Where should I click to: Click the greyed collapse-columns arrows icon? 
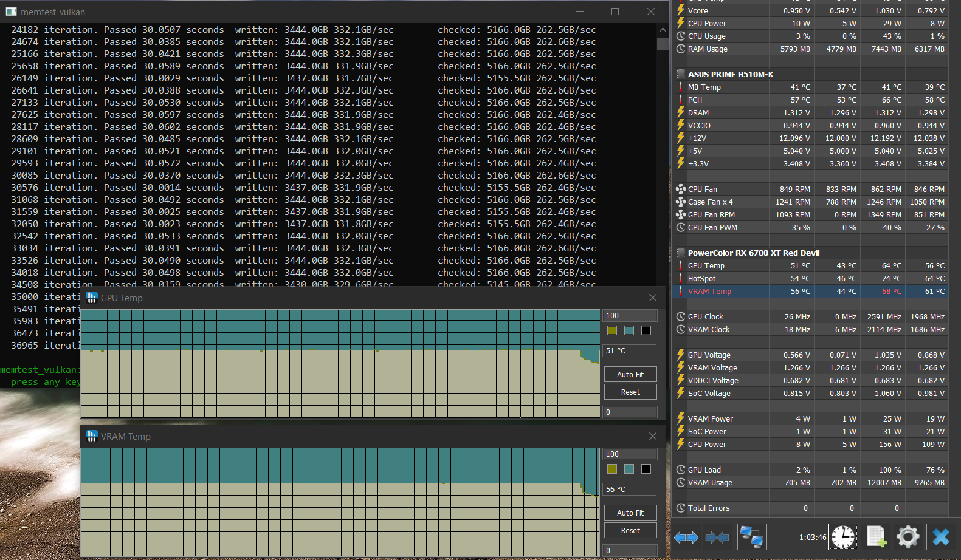(x=717, y=537)
